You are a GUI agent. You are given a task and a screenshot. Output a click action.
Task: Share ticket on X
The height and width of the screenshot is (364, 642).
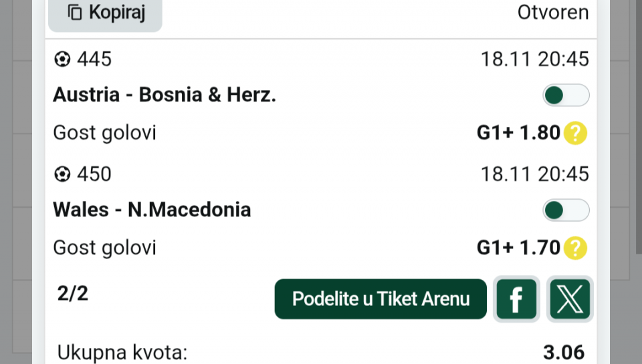point(570,299)
